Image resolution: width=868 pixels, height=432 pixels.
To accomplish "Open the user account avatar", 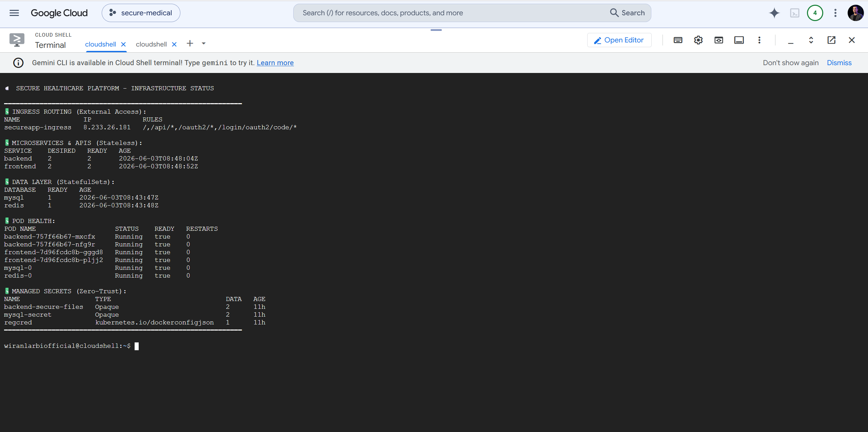I will click(x=856, y=13).
